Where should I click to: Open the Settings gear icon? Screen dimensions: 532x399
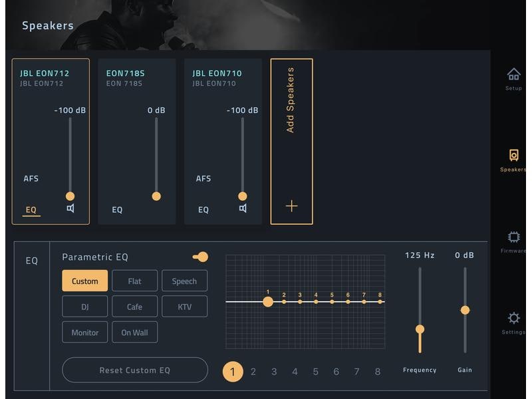513,319
